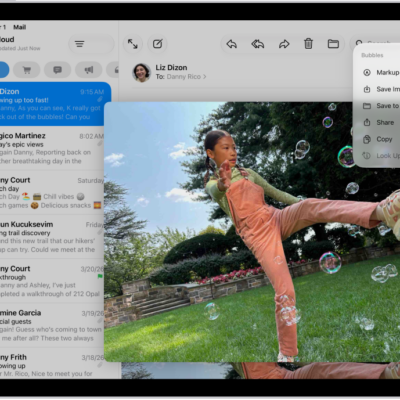Viewport: 400px width, 400px height.
Task: Expand recipient details chevron next to Danny Rico
Action: click(205, 77)
